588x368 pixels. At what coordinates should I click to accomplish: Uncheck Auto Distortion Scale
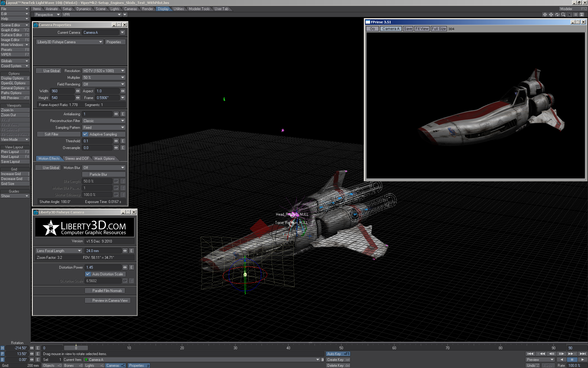click(x=88, y=274)
